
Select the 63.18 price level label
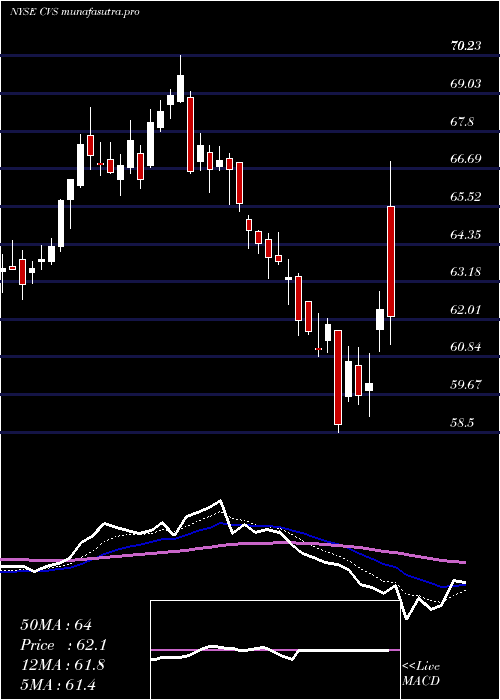[466, 272]
